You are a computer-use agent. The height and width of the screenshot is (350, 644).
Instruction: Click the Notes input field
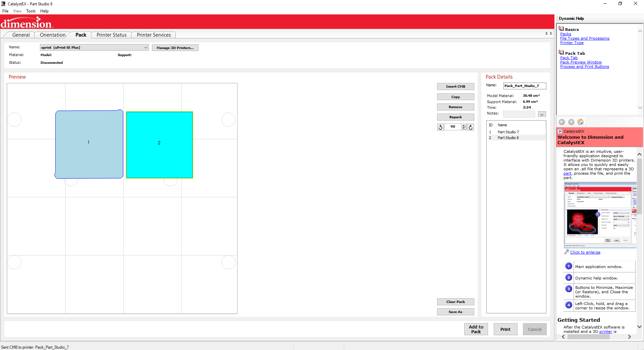519,114
